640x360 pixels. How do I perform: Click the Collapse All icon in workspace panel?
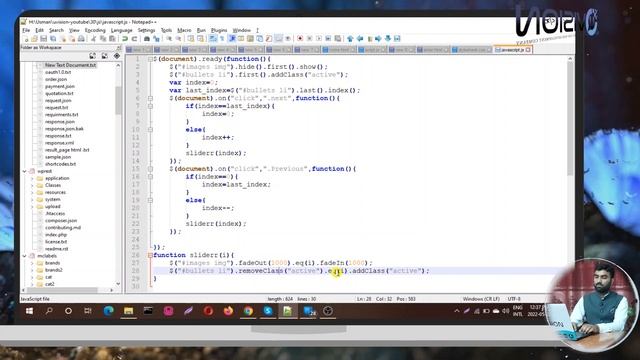tap(105, 56)
